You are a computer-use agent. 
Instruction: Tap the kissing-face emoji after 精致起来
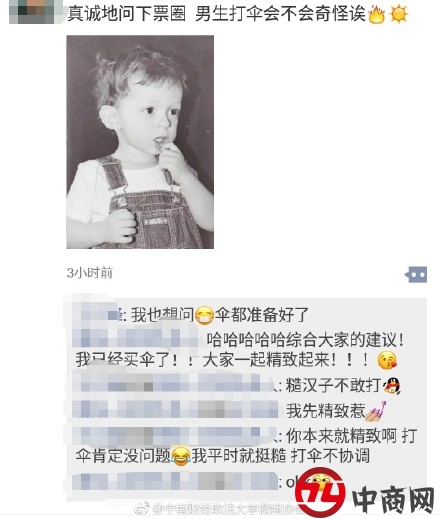coord(387,361)
